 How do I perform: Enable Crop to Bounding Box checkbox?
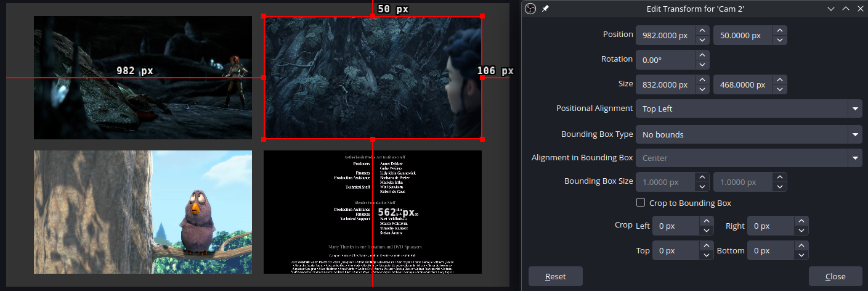[x=641, y=202]
